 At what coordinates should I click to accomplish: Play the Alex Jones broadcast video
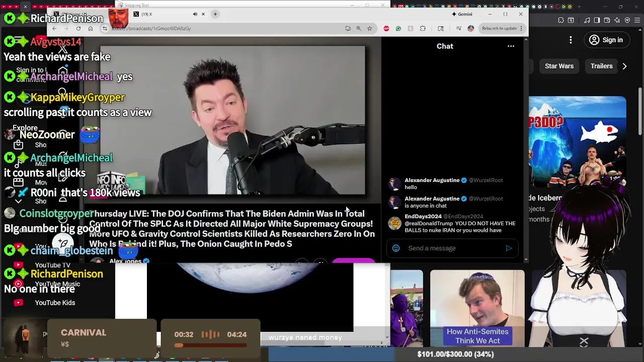tap(232, 120)
